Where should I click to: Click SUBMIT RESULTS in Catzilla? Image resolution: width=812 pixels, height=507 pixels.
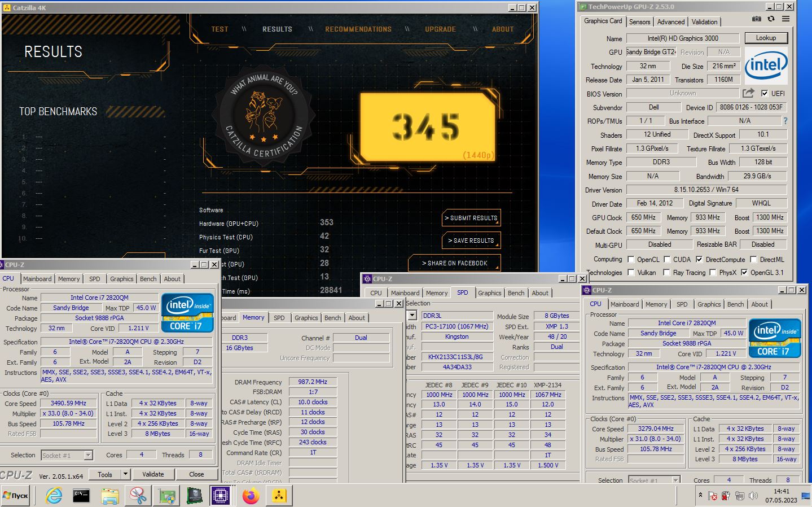tap(471, 218)
